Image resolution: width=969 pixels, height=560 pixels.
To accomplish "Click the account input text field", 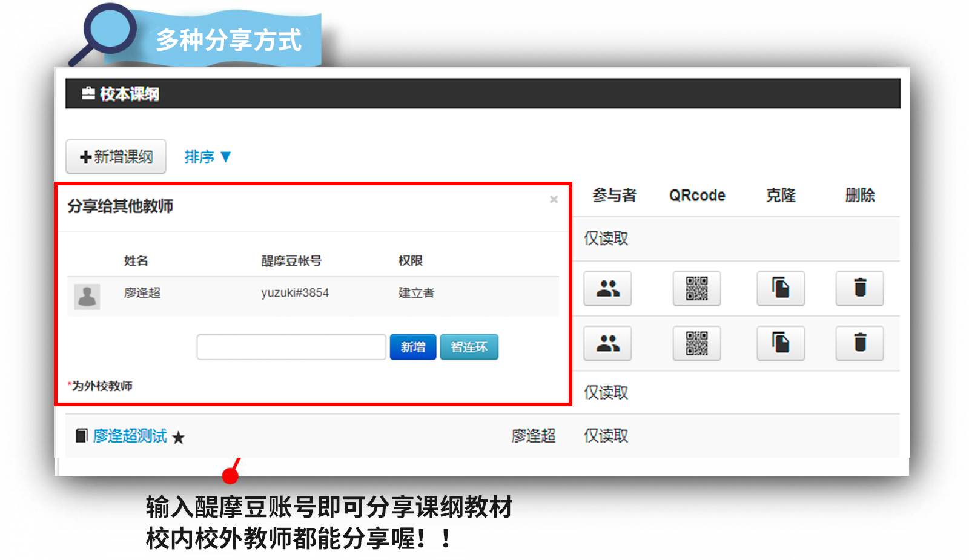I will click(x=291, y=347).
